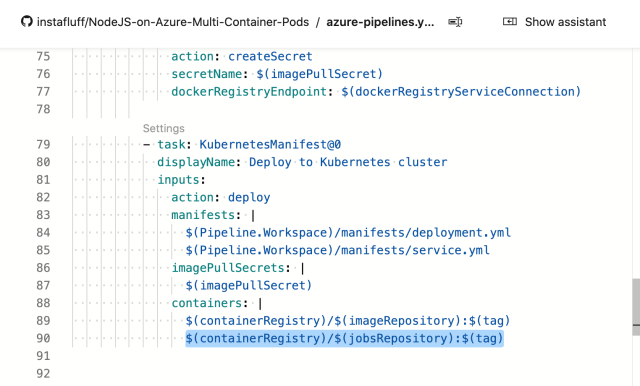This screenshot has height=386, width=640.
Task: Click the Show assistant panel icon
Action: [510, 22]
